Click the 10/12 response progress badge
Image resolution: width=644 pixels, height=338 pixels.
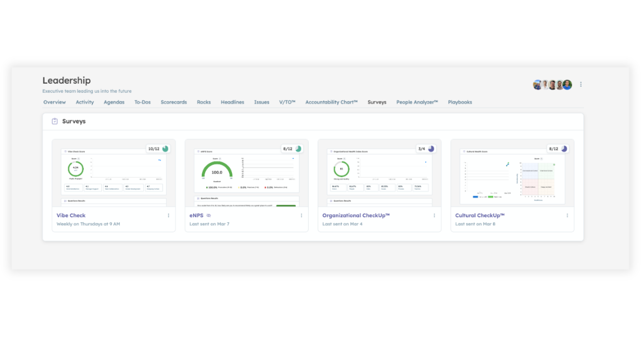tap(158, 149)
